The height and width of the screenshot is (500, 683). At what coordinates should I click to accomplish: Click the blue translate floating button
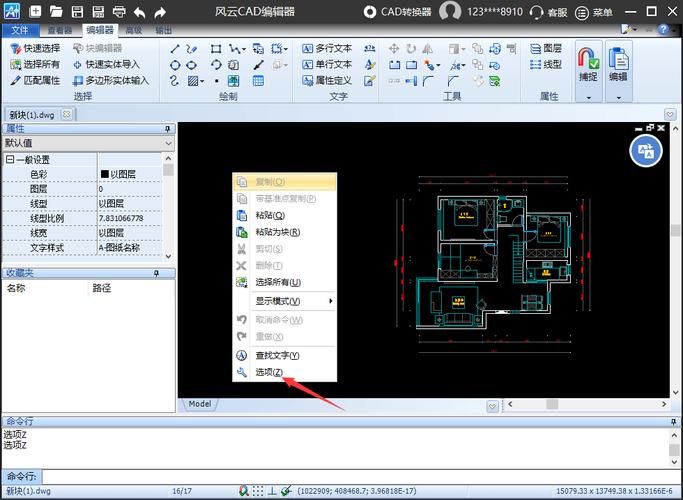point(646,151)
